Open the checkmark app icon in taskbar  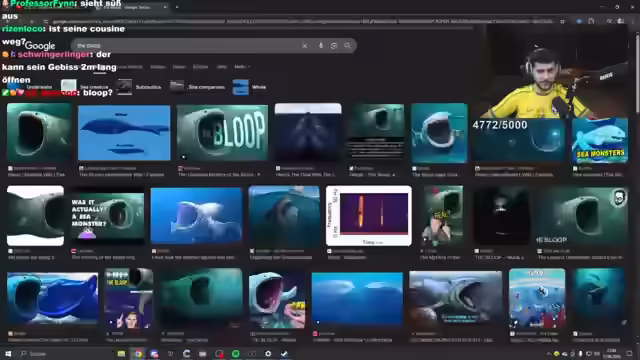pos(284,353)
